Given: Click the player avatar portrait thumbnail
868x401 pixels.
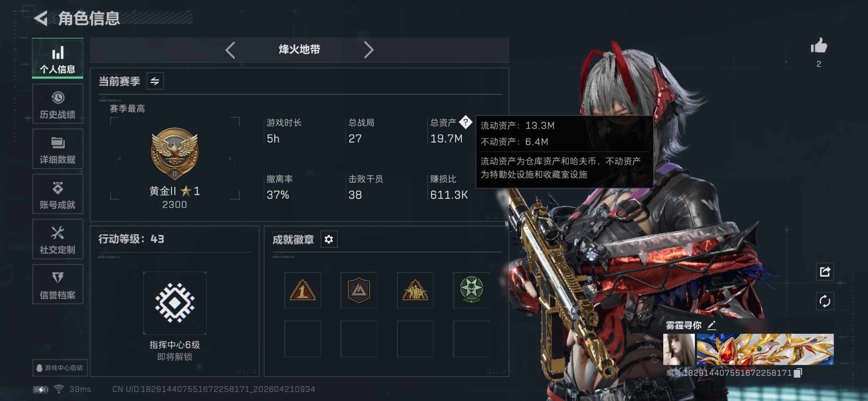Looking at the screenshot, I should [679, 349].
